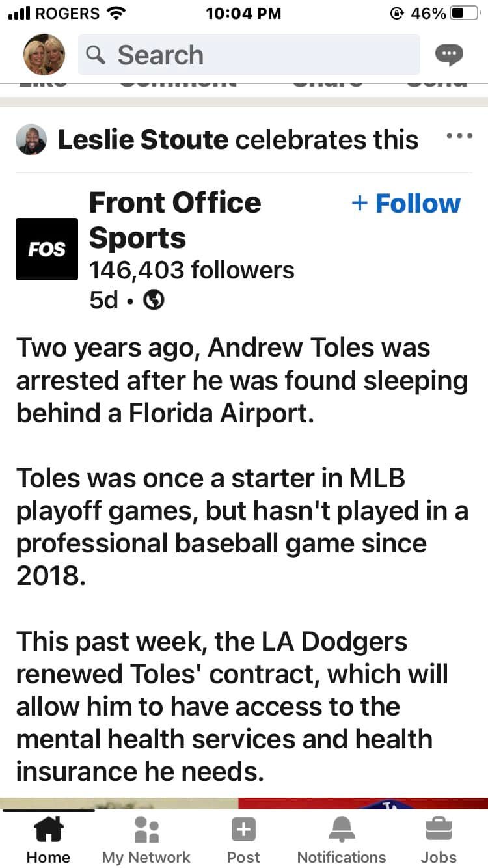488x868 pixels.
Task: Open the Front Office Sports FOS logo
Action: (47, 249)
